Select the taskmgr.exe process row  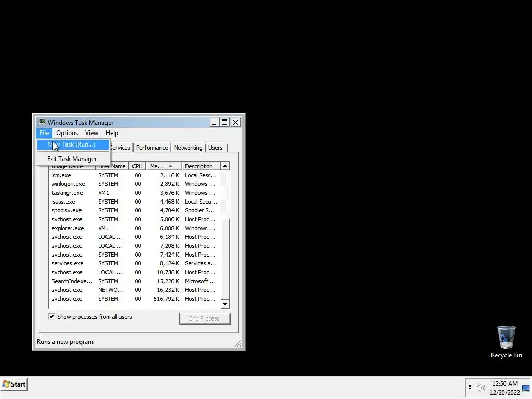135,193
